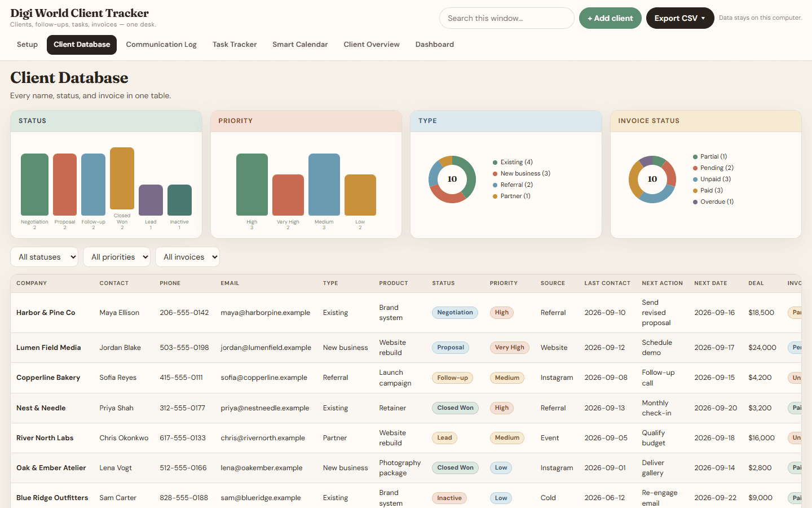The width and height of the screenshot is (812, 508).
Task: Switch to the Dashboard tab
Action: (x=435, y=45)
